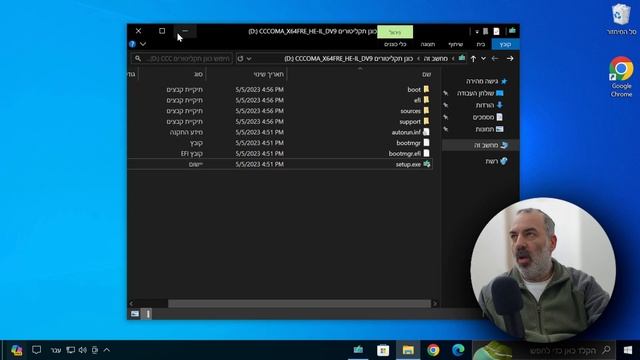Click the EFI file type cell
Image resolution: width=640 pixels, height=360 pixels.
pyautogui.click(x=192, y=153)
